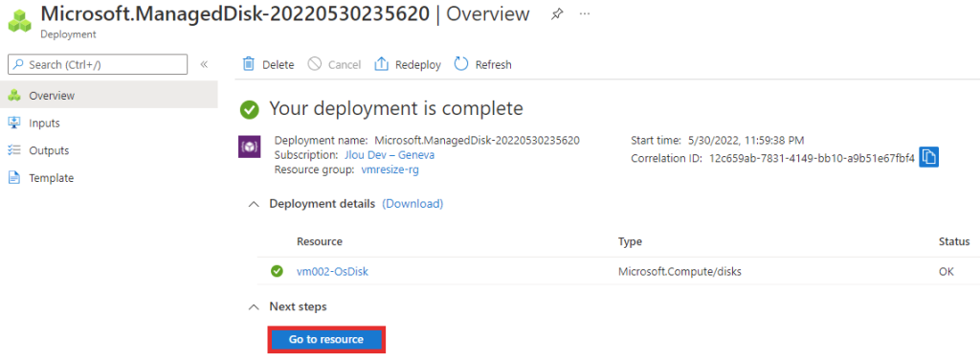The image size is (980, 362).
Task: Click the Delete trash icon
Action: 249,64
